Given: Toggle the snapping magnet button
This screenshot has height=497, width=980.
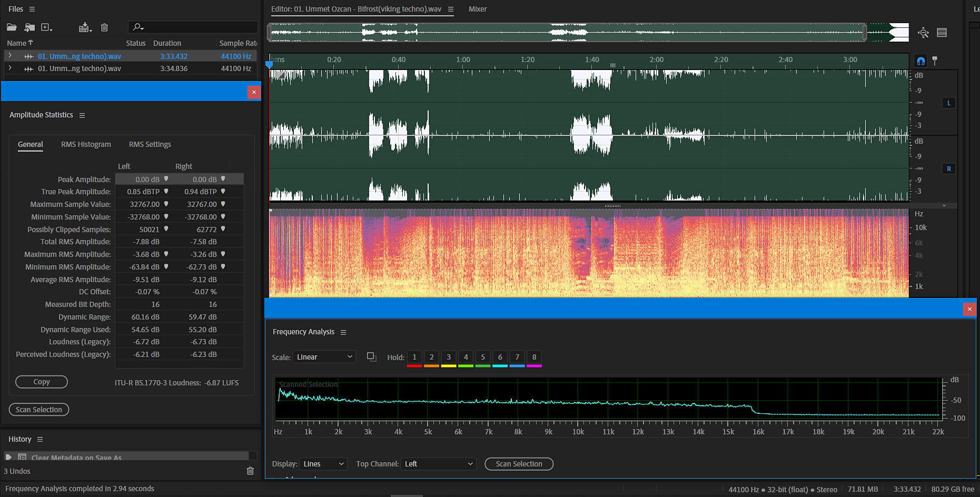Looking at the screenshot, I should [920, 61].
